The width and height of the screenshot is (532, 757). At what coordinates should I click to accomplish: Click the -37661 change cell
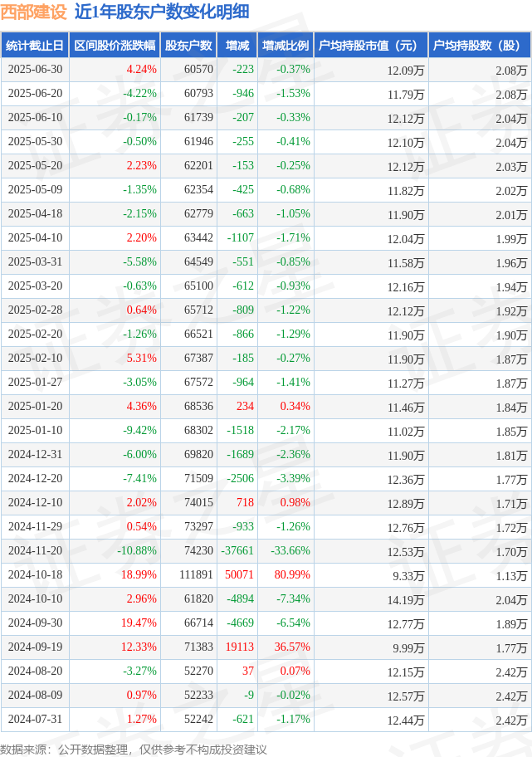click(237, 551)
